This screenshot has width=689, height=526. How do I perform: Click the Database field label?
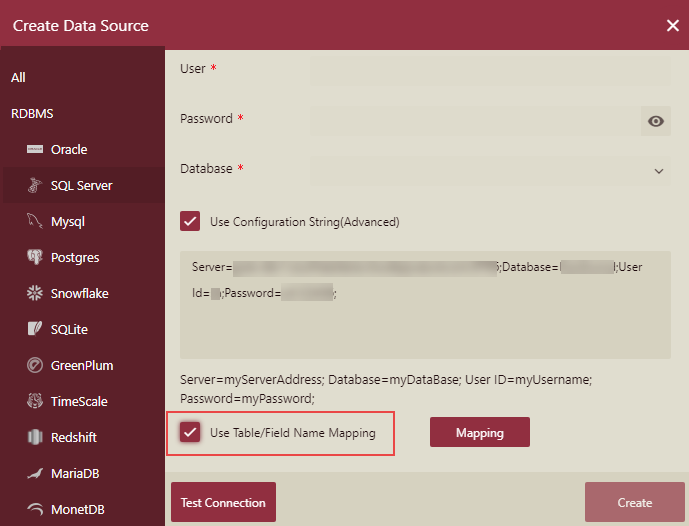206,169
